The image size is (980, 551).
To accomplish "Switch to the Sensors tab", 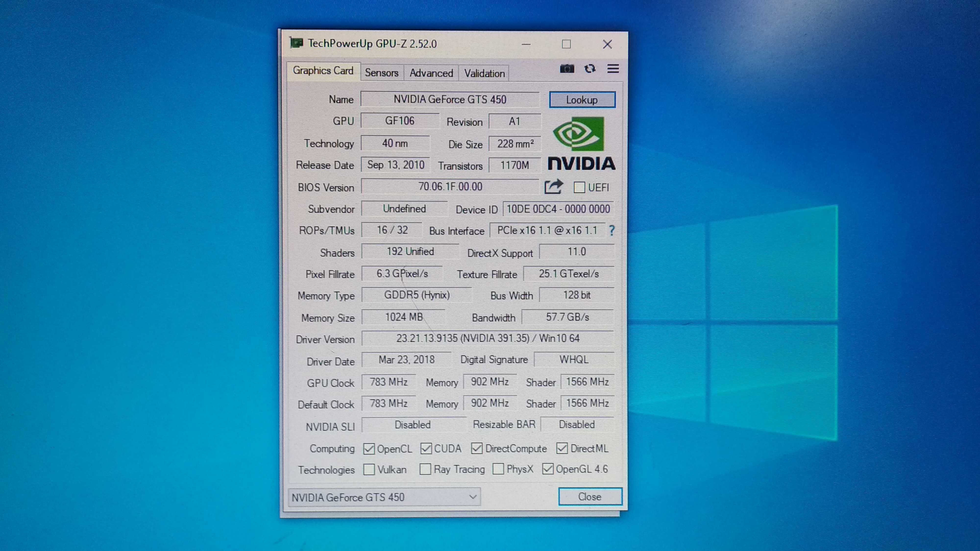I will coord(381,73).
